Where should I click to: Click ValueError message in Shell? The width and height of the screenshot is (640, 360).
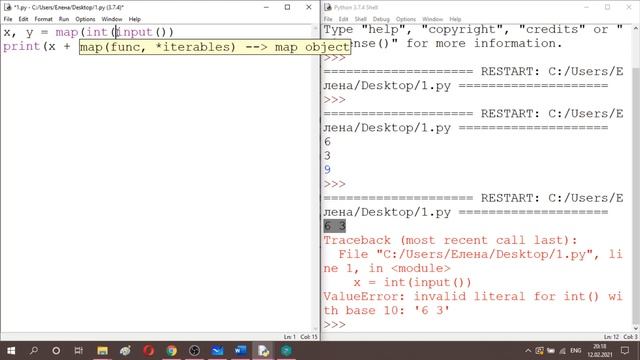[x=473, y=303]
